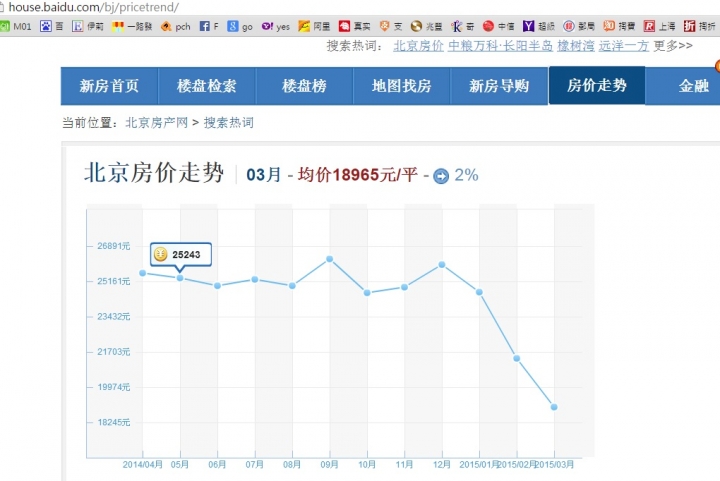Open the 支 bookmark with orange shield icon
The image size is (720, 481).
click(390, 26)
